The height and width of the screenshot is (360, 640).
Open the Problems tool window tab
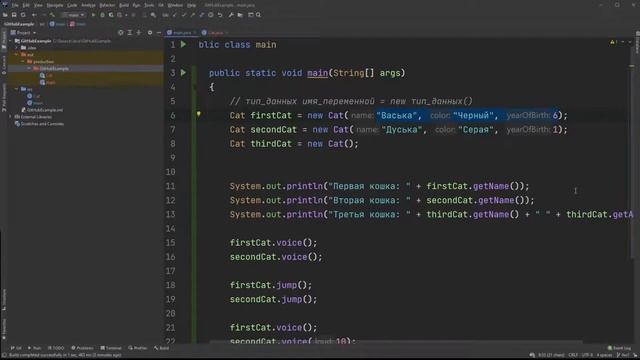click(82, 348)
